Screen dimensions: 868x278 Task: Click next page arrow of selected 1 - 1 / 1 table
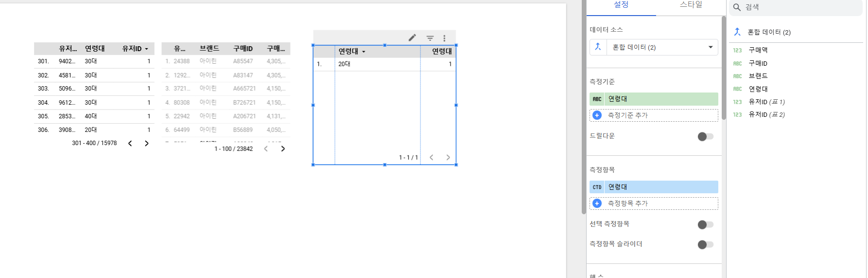(x=448, y=157)
